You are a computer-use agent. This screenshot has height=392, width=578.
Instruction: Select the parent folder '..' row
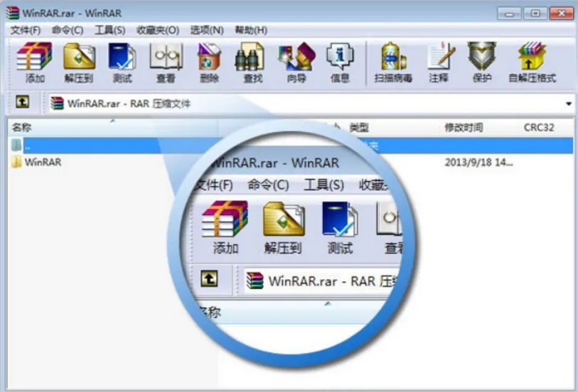[x=291, y=146]
